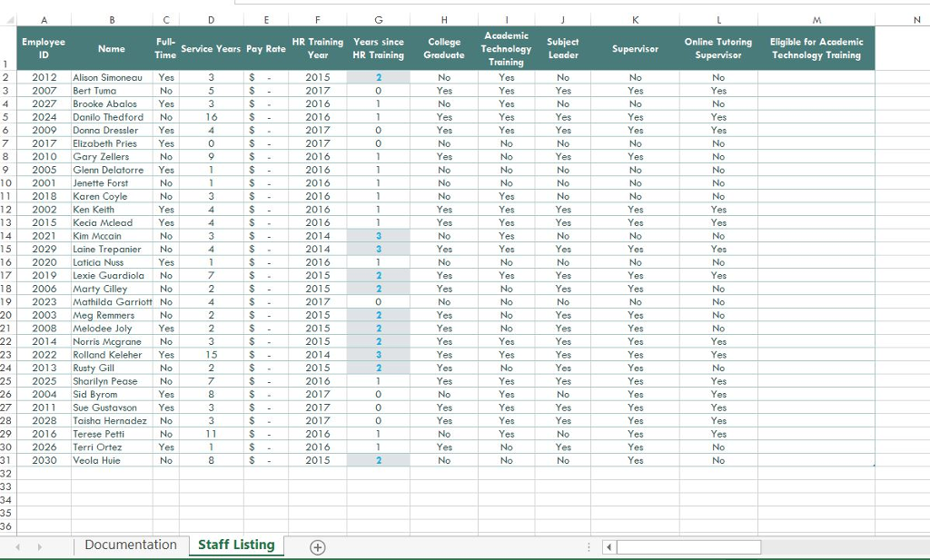Click Years since HR Training header
This screenshot has height=560, width=930.
click(x=379, y=49)
